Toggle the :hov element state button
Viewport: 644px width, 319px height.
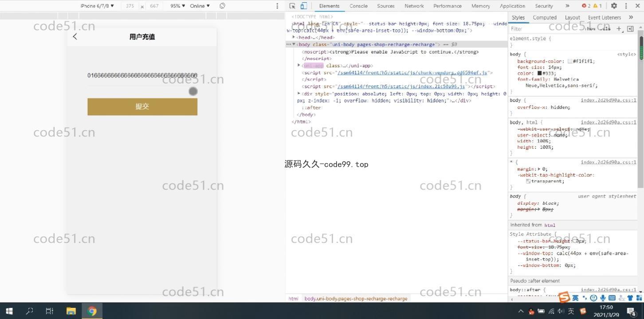point(591,29)
